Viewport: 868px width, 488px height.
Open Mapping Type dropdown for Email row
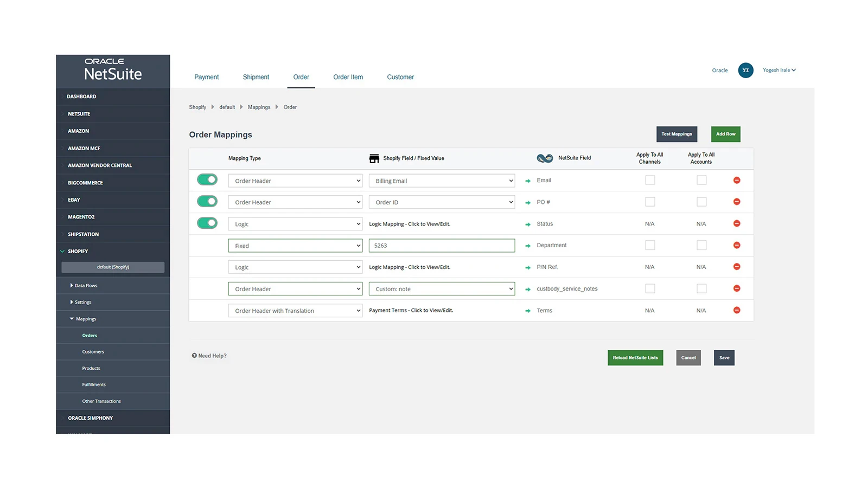coord(295,181)
